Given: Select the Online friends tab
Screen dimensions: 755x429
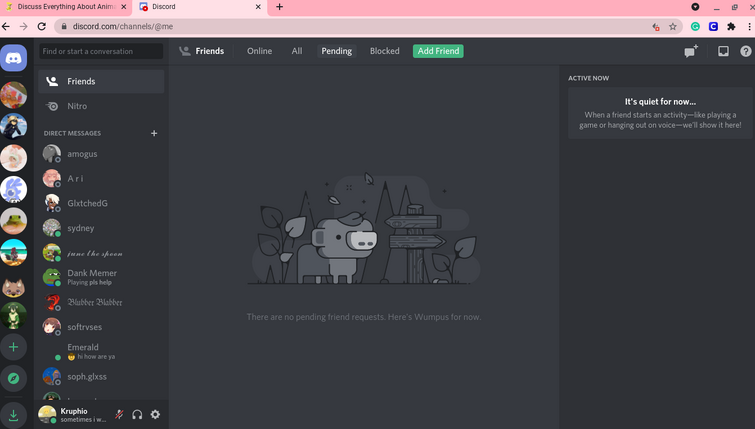Looking at the screenshot, I should (x=260, y=51).
